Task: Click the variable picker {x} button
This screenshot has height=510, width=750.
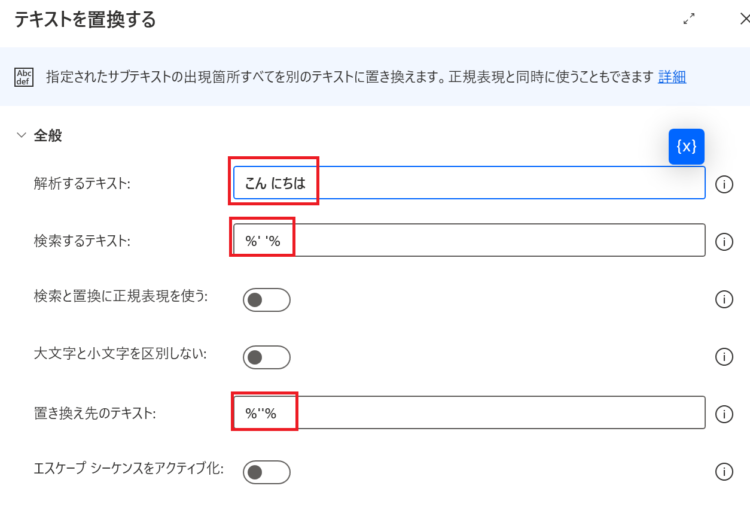Action: [x=686, y=146]
